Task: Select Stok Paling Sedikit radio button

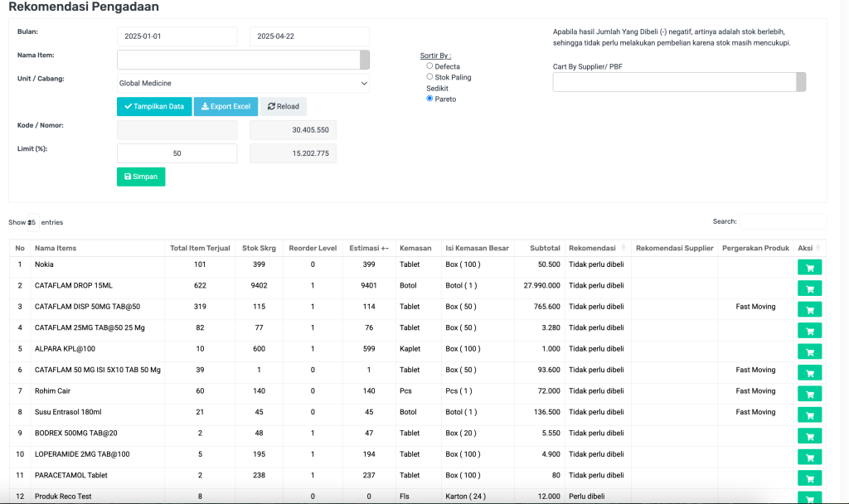Action: tap(429, 77)
